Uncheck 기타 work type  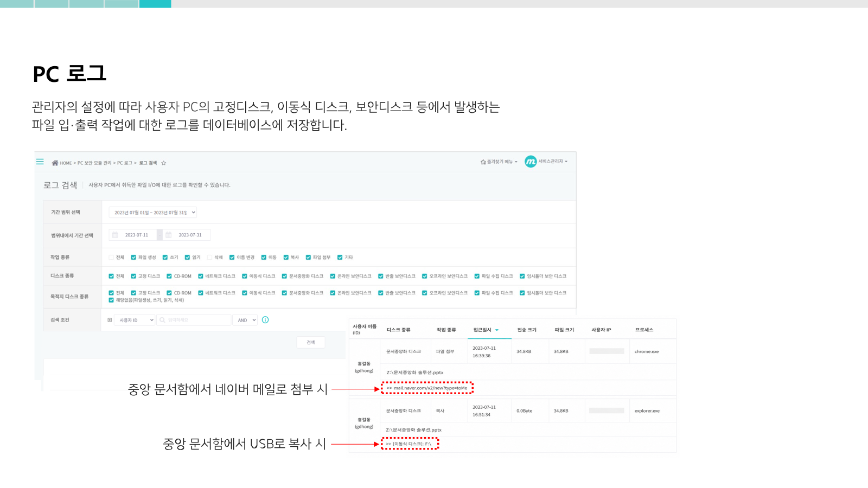[x=340, y=258]
